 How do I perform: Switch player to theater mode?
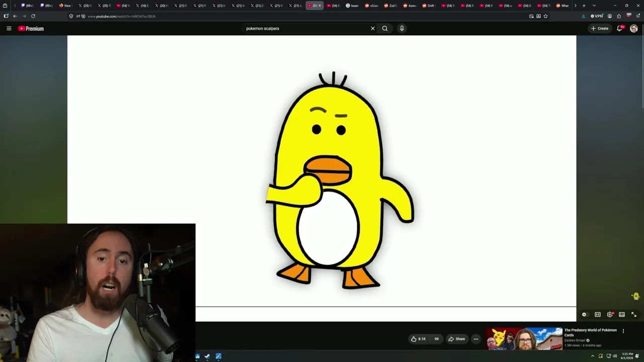click(622, 315)
